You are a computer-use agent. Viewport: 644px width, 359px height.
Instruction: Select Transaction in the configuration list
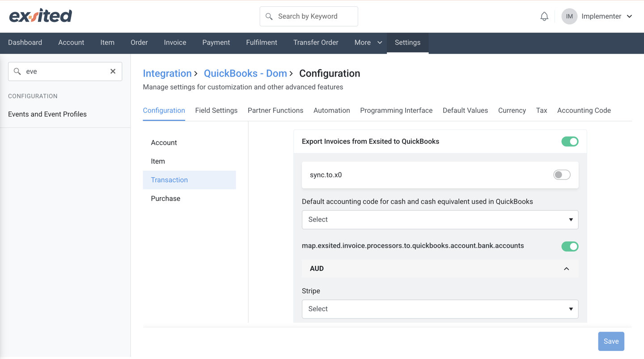189,180
